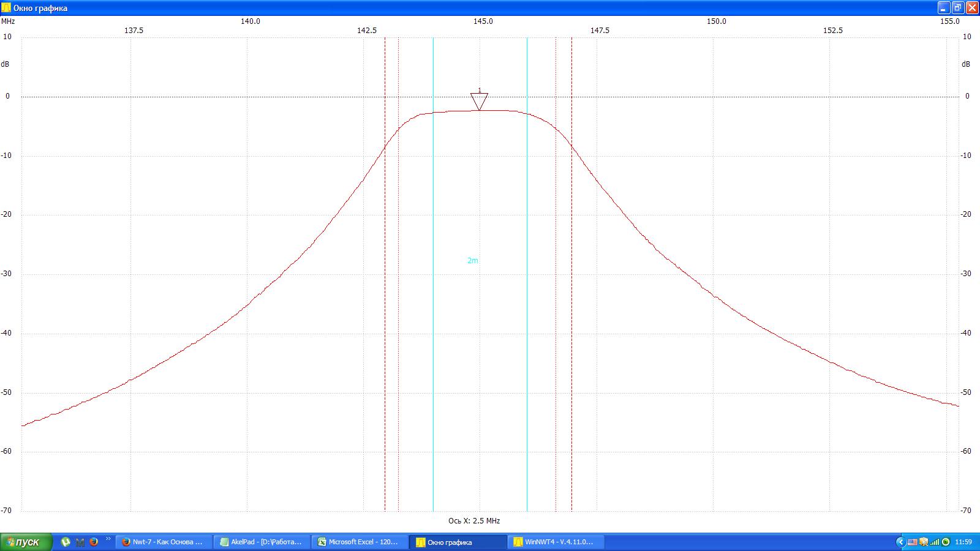This screenshot has width=980, height=551.
Task: Expand hidden system tray icons
Action: click(x=900, y=542)
